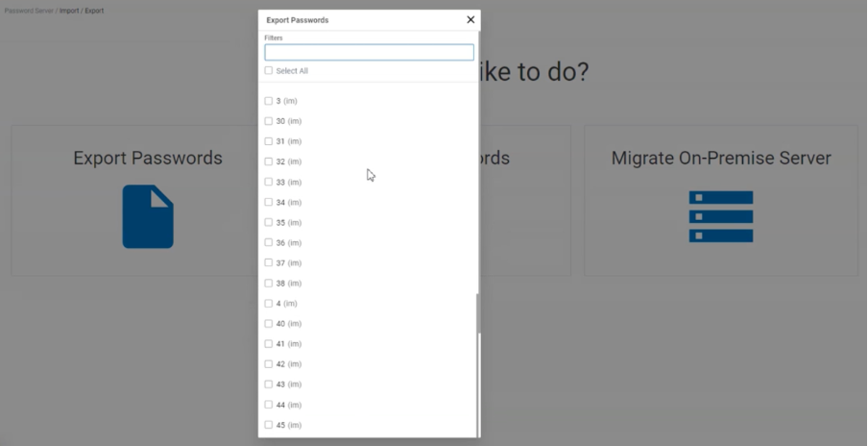868x446 pixels.
Task: Check the 4 (im) entry box
Action: (269, 304)
